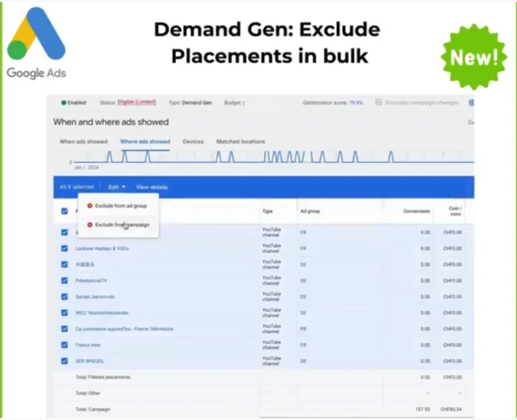Switch to When ads showed tab
The image size is (517, 420).
click(83, 141)
